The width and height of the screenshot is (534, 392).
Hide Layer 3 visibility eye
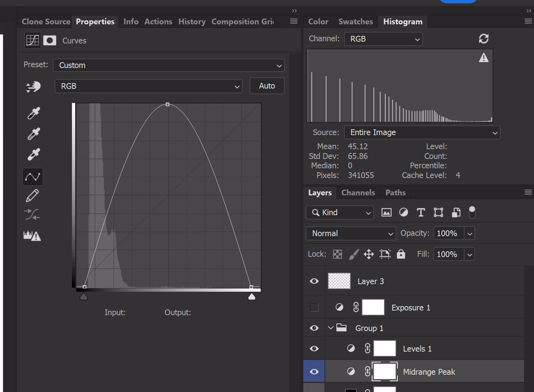[314, 281]
